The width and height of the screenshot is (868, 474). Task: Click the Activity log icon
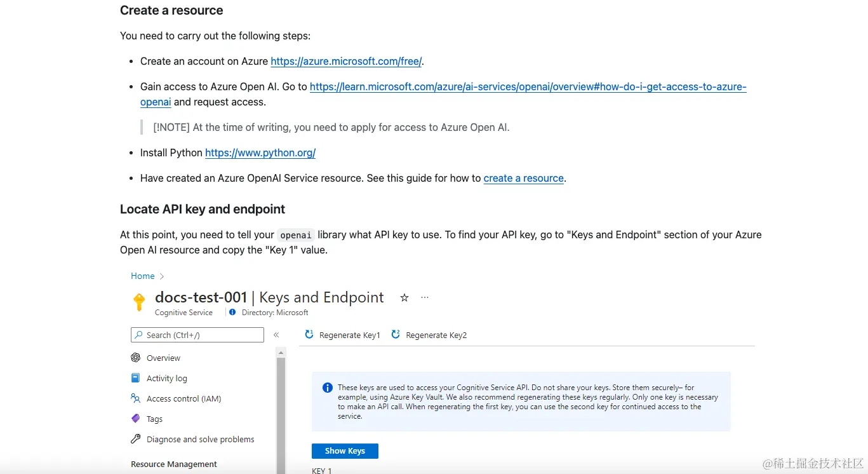click(x=135, y=378)
